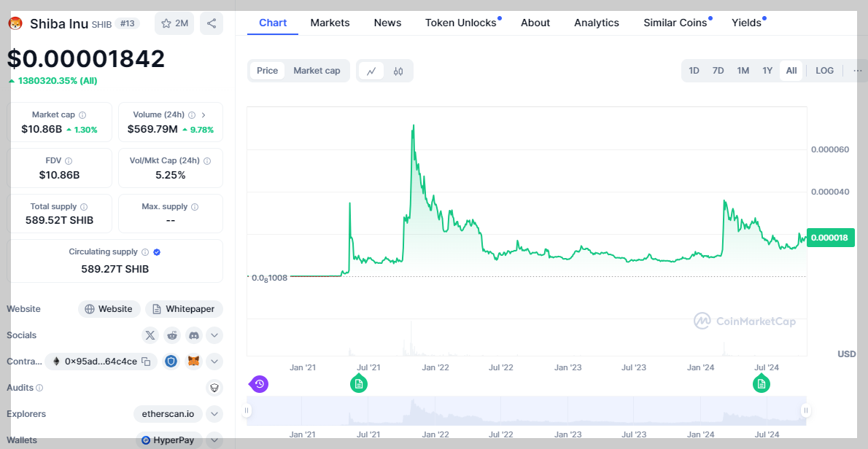Screen dimensions: 868x449
Task: Copy the contract address icon
Action: [x=146, y=362]
